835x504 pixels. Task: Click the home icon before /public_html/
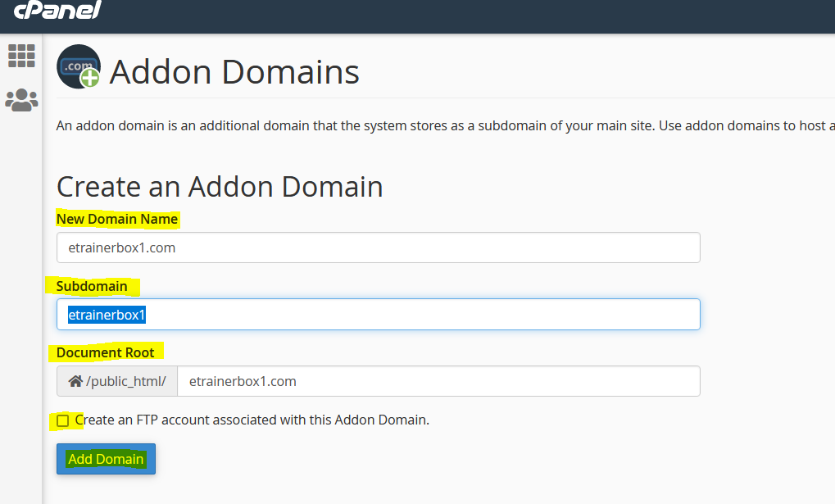[x=75, y=381]
